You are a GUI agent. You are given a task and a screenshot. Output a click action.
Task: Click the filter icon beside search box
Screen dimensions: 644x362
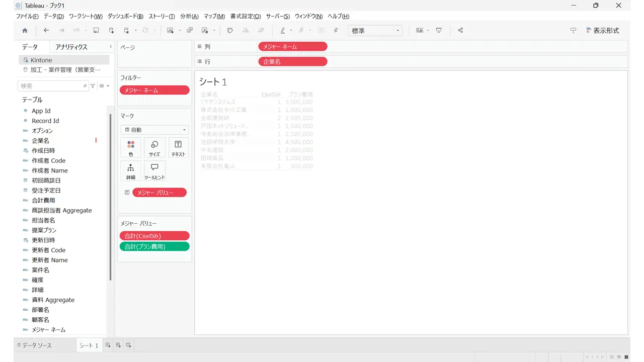[93, 86]
